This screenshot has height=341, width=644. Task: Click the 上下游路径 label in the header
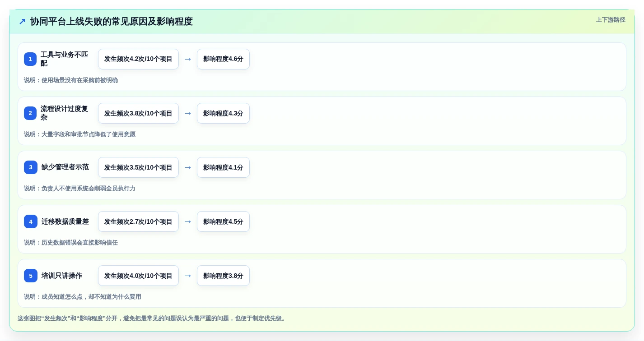coord(611,20)
